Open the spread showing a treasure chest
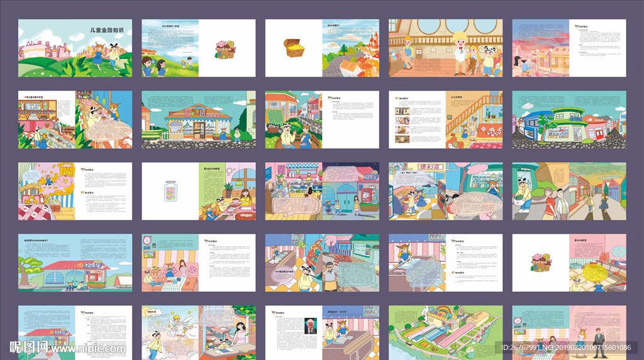 (x=322, y=48)
